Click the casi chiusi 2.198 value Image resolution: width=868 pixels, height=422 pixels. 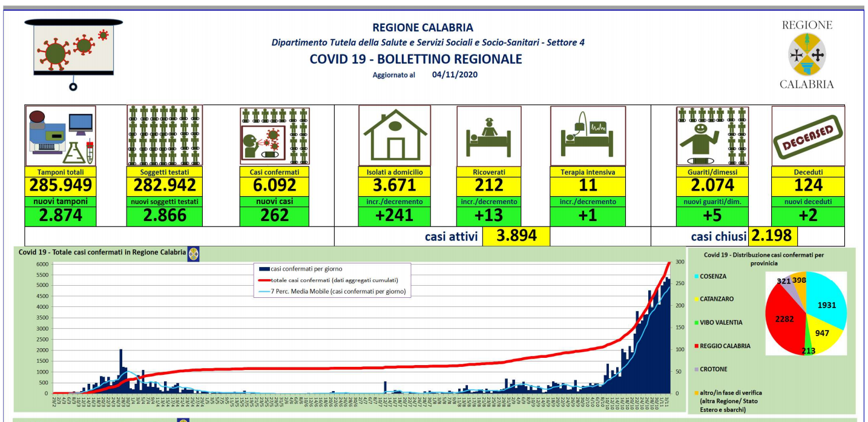pyautogui.click(x=771, y=236)
